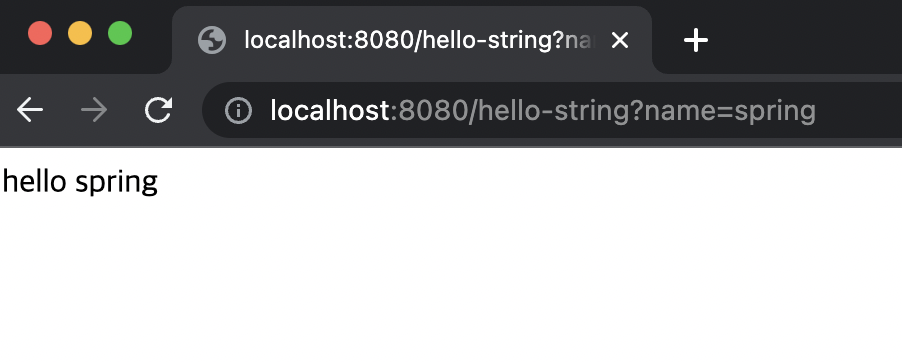Click the forward navigation arrow

click(x=94, y=110)
